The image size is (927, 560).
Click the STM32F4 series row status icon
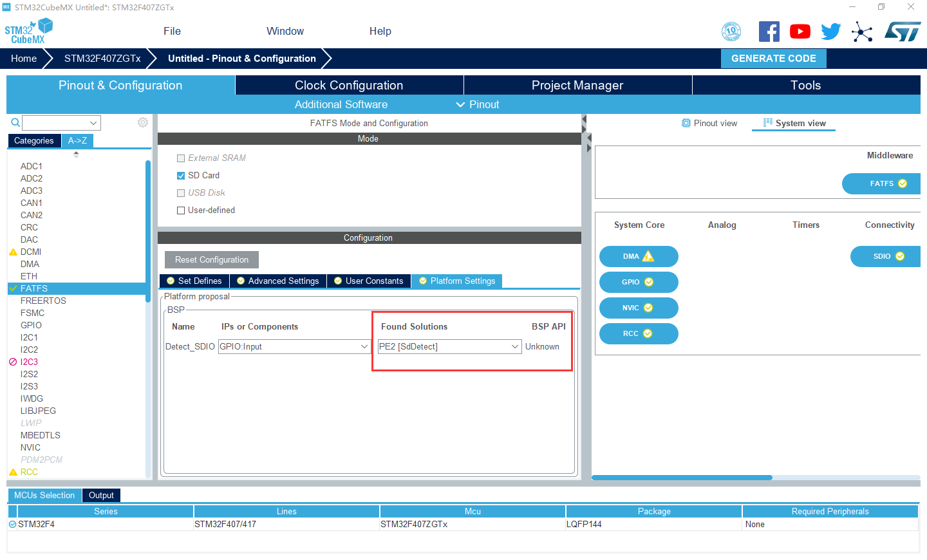pyautogui.click(x=12, y=524)
